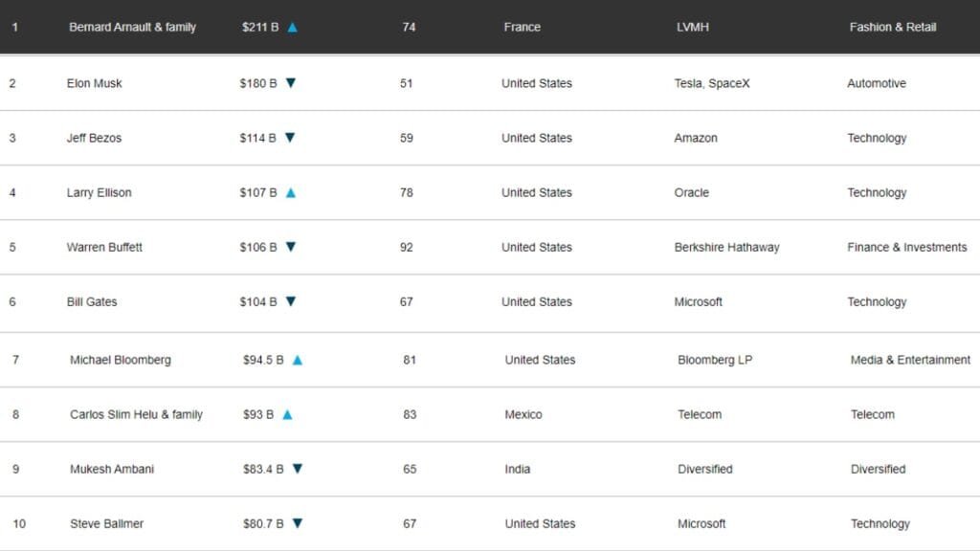This screenshot has width=980, height=551.
Task: Click the down arrow beside Bill Gates's $104 B
Action: point(291,301)
